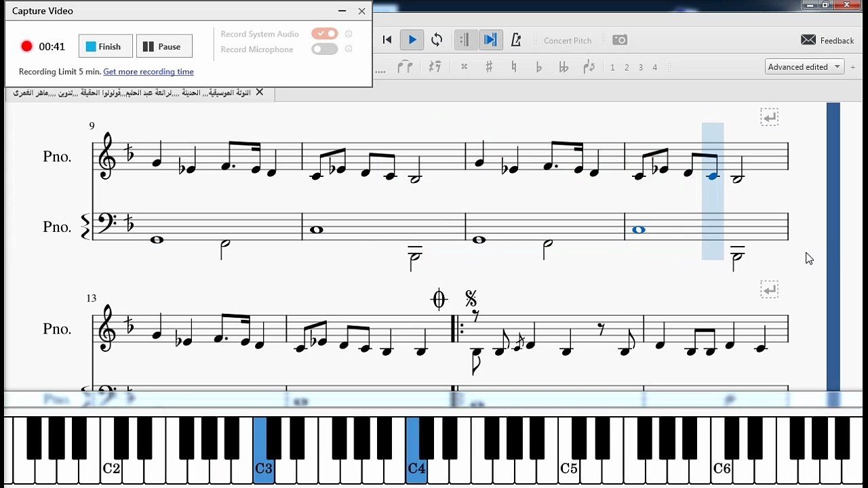Click the coda symbol above measure 15

point(439,299)
